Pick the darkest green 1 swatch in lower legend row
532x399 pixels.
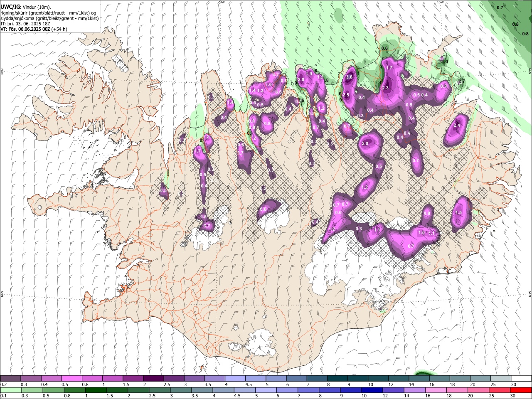pyautogui.click(x=96, y=390)
